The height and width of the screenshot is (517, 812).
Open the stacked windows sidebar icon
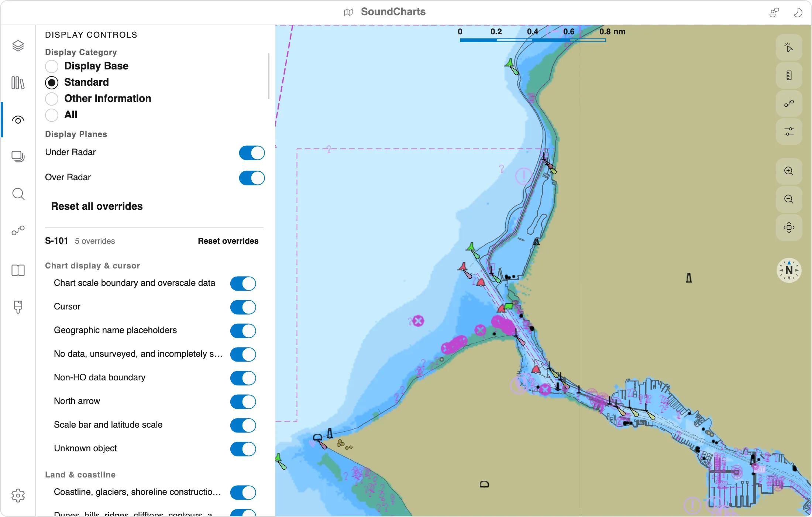(x=18, y=157)
